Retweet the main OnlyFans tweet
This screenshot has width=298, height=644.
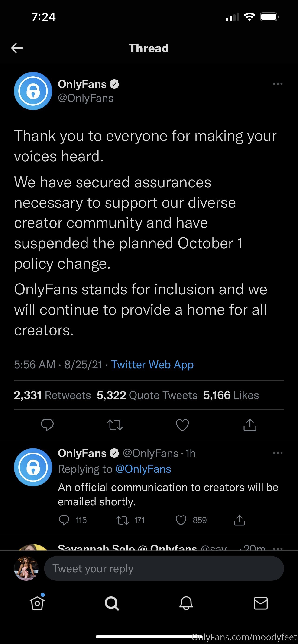115,425
